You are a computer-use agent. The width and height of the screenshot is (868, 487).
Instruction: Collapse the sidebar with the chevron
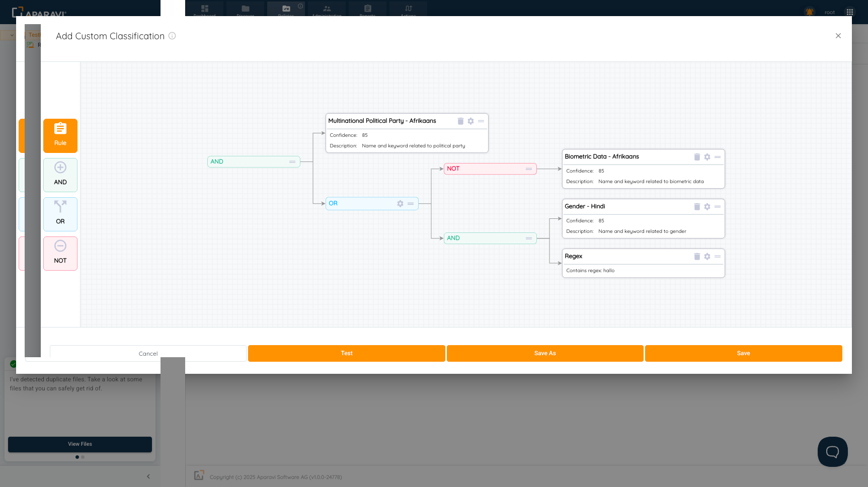(148, 476)
